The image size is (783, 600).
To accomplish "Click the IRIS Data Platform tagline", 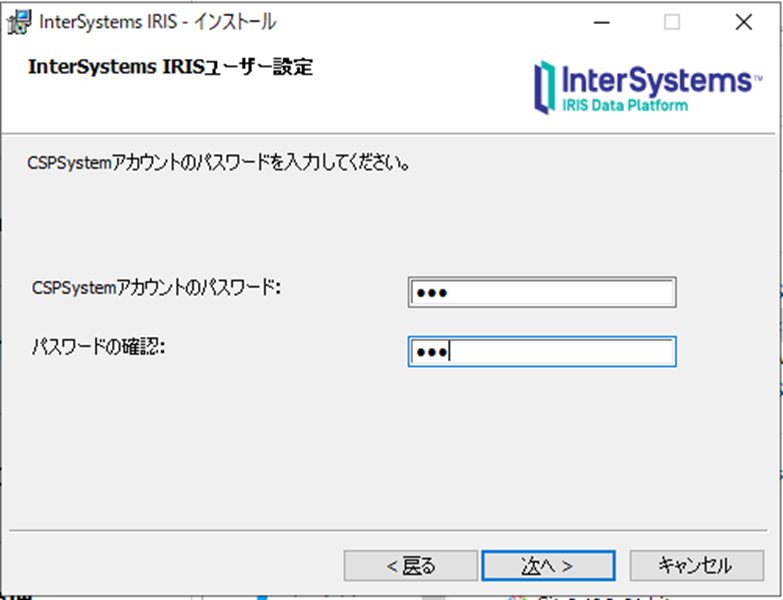I will [625, 105].
